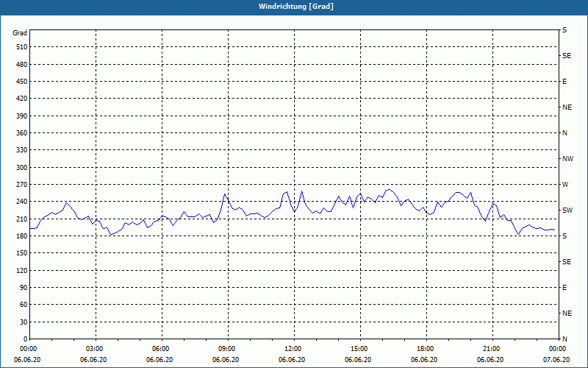The image size is (588, 368).
Task: Click the 360 degree axis label
Action: coord(22,133)
